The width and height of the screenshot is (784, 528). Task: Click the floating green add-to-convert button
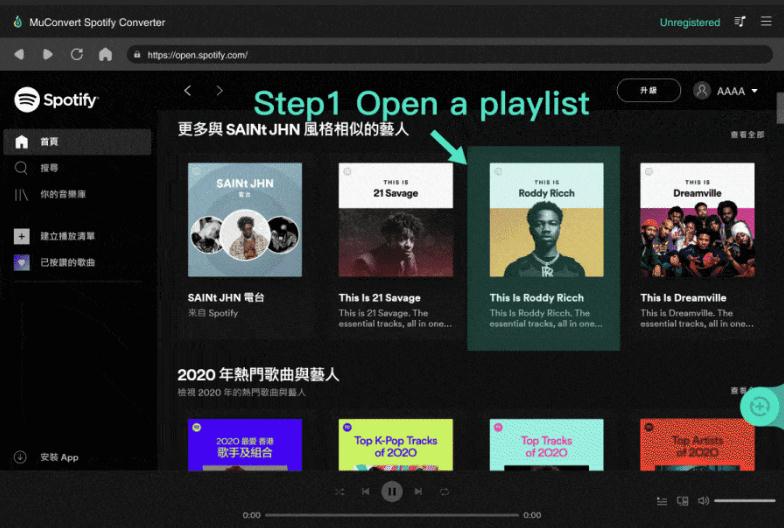[x=759, y=406]
